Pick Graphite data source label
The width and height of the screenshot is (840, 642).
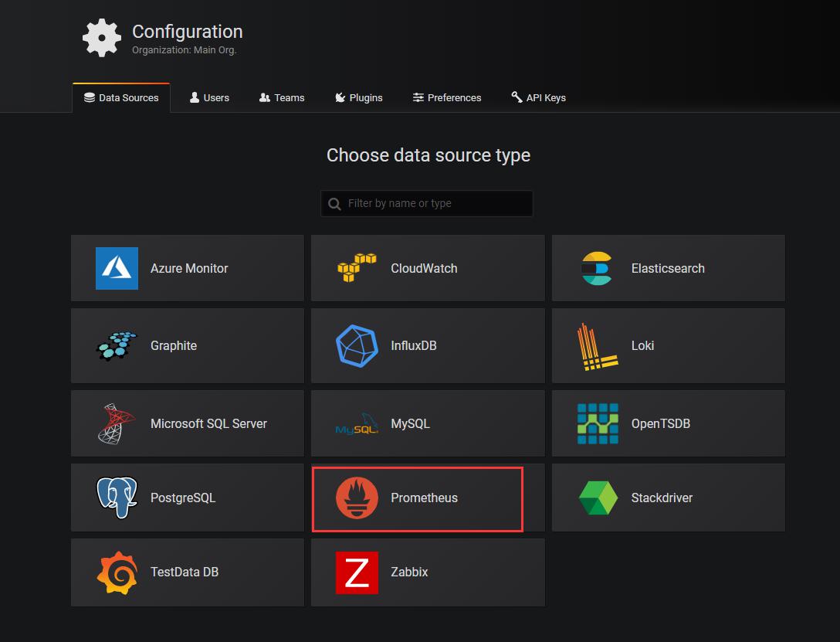coord(174,345)
